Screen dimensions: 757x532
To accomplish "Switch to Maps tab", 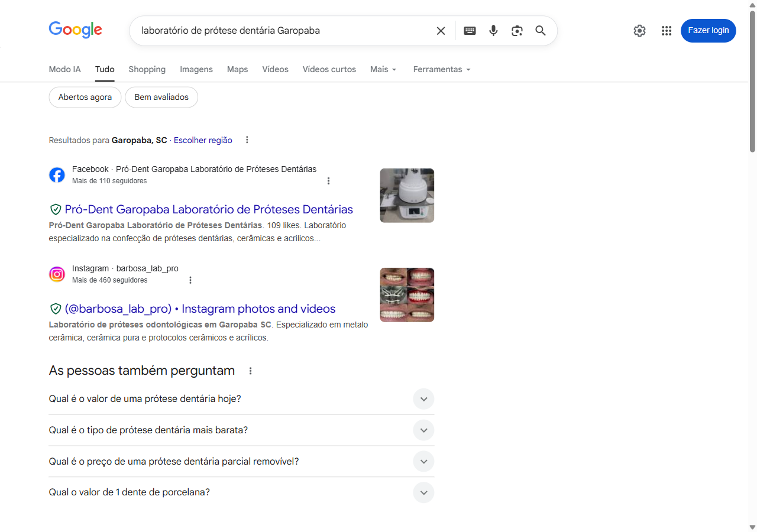I will (x=237, y=69).
